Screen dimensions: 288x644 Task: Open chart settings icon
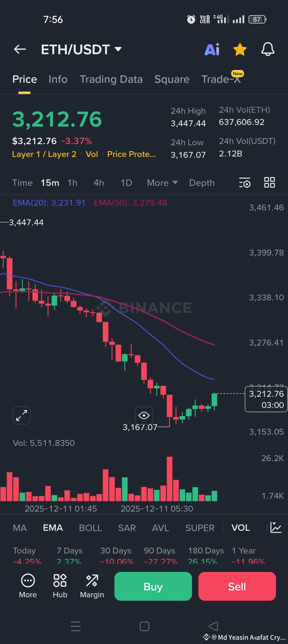click(x=245, y=183)
